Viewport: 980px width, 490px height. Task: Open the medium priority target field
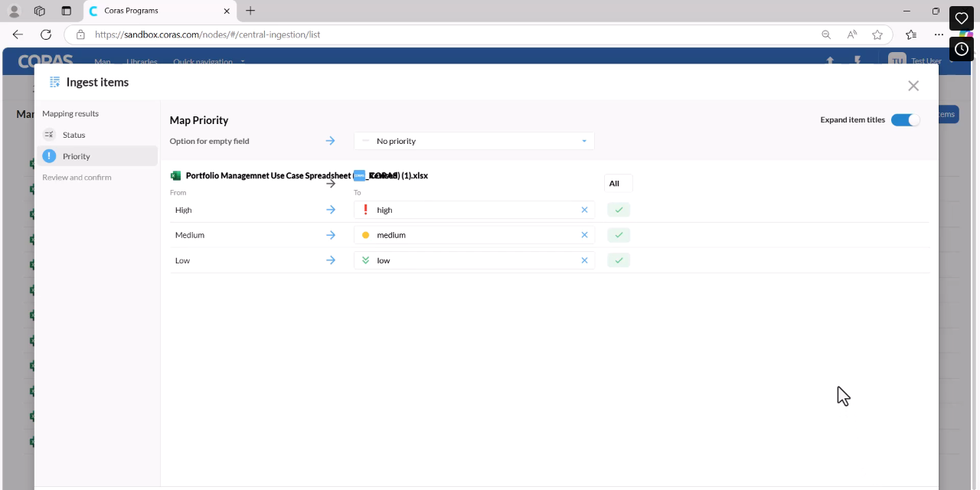click(474, 235)
